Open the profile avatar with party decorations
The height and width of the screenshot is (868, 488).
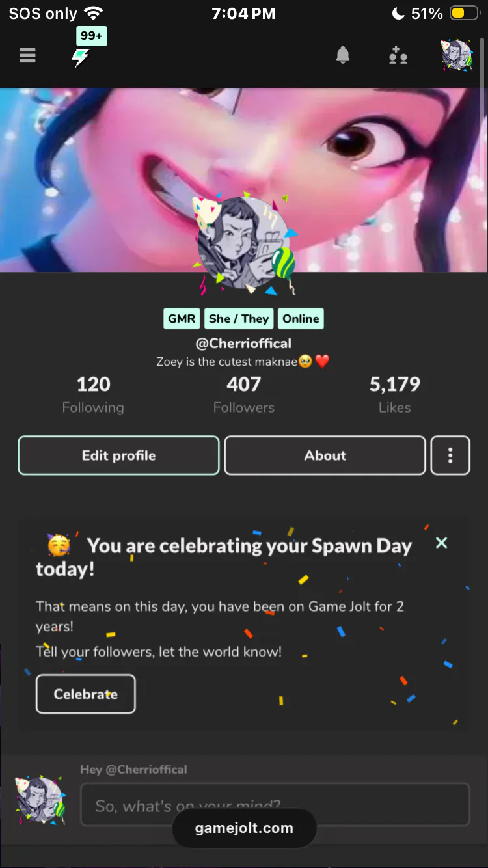[x=244, y=242]
